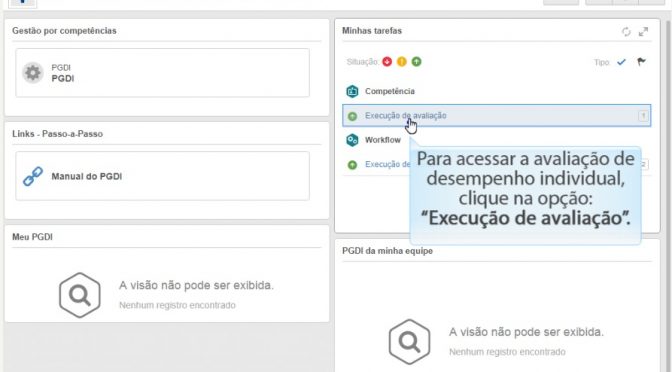Toggle the checkmark task type filter
The image size is (672, 372).
tap(621, 62)
